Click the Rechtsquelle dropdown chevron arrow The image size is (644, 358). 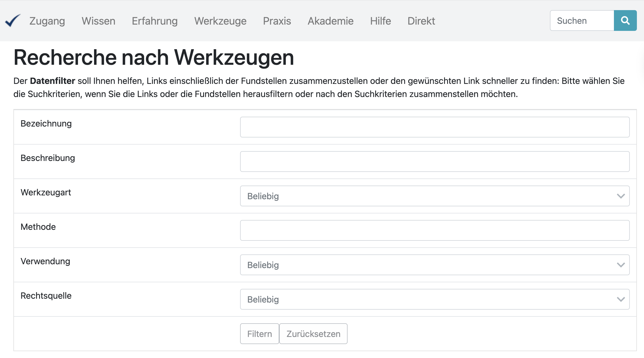point(621,300)
